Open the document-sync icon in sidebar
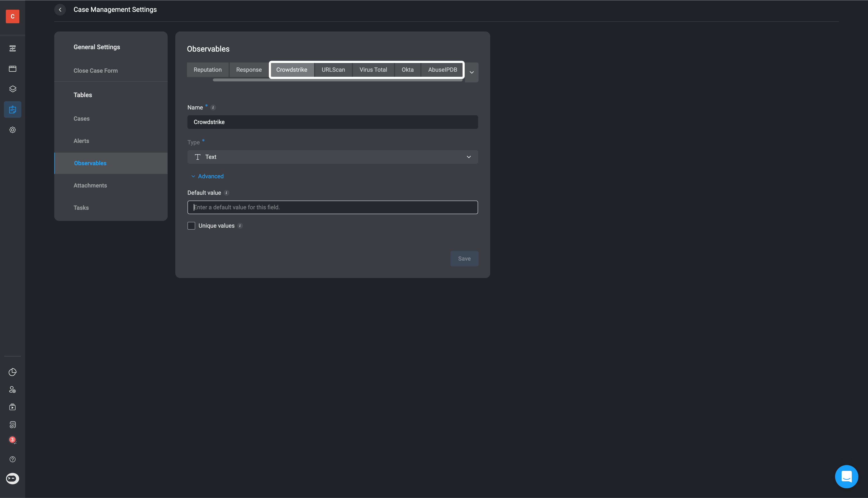This screenshot has height=498, width=868. [13, 425]
